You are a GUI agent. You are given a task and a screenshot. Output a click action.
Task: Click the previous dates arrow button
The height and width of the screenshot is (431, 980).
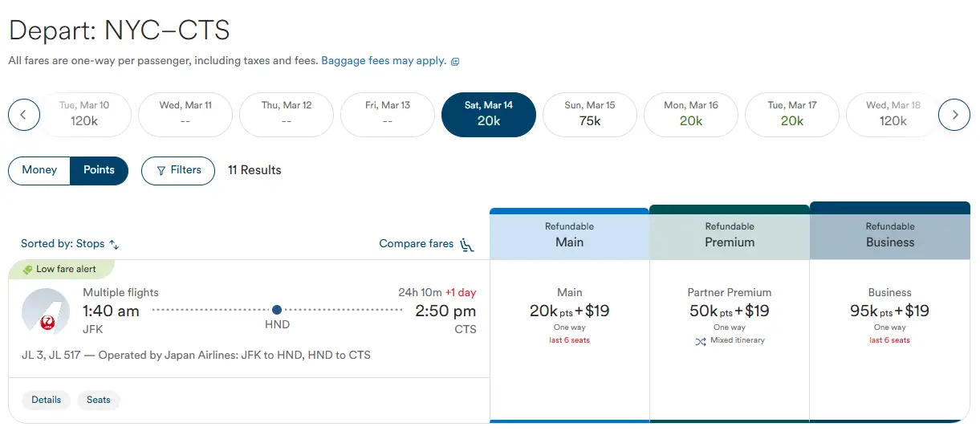click(x=24, y=115)
